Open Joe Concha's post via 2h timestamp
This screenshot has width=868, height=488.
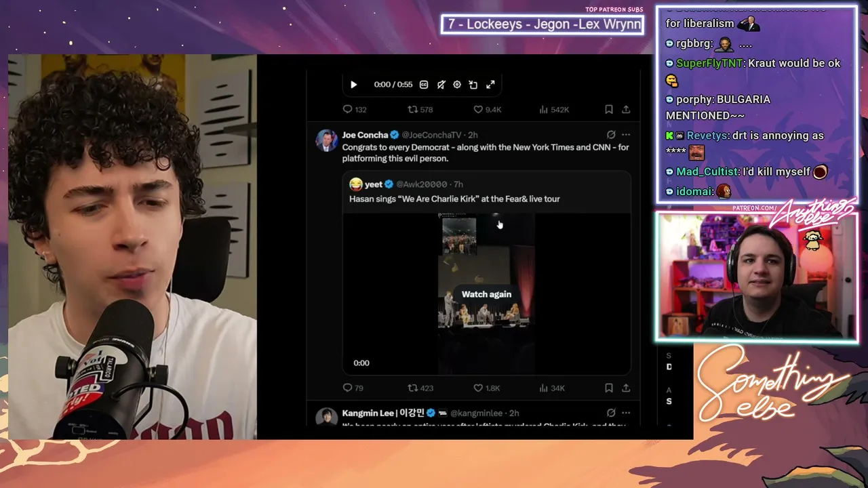tap(473, 135)
